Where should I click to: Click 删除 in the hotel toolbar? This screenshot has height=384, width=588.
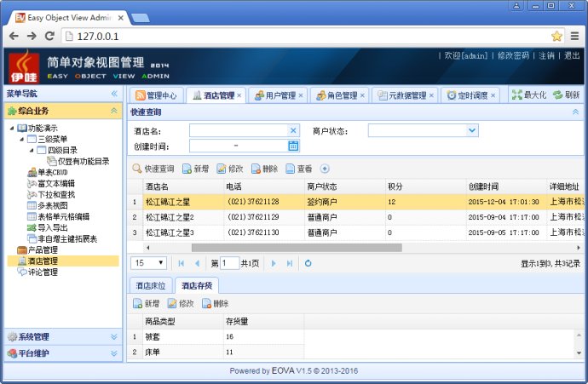pos(264,169)
